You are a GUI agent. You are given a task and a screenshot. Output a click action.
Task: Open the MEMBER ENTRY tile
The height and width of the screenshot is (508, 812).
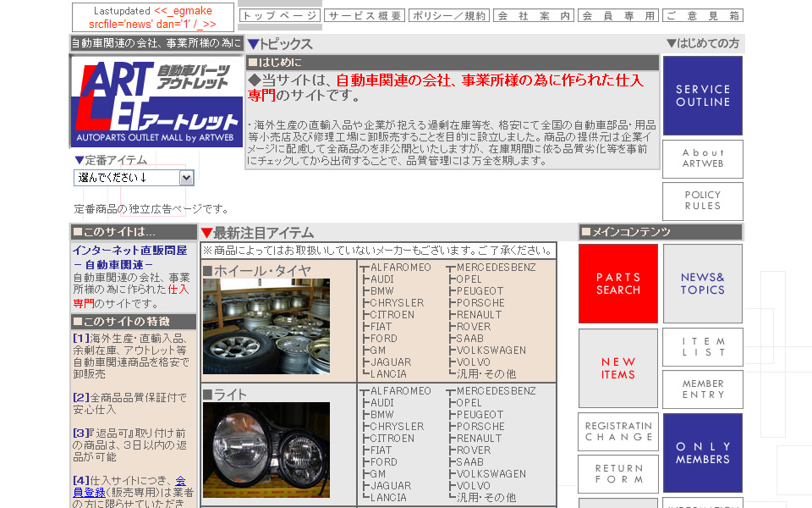pos(703,389)
